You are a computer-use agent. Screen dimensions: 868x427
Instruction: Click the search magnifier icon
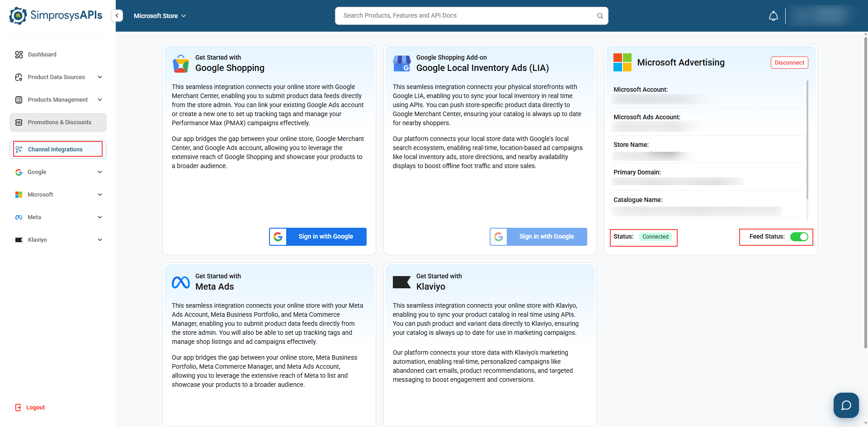tap(600, 16)
